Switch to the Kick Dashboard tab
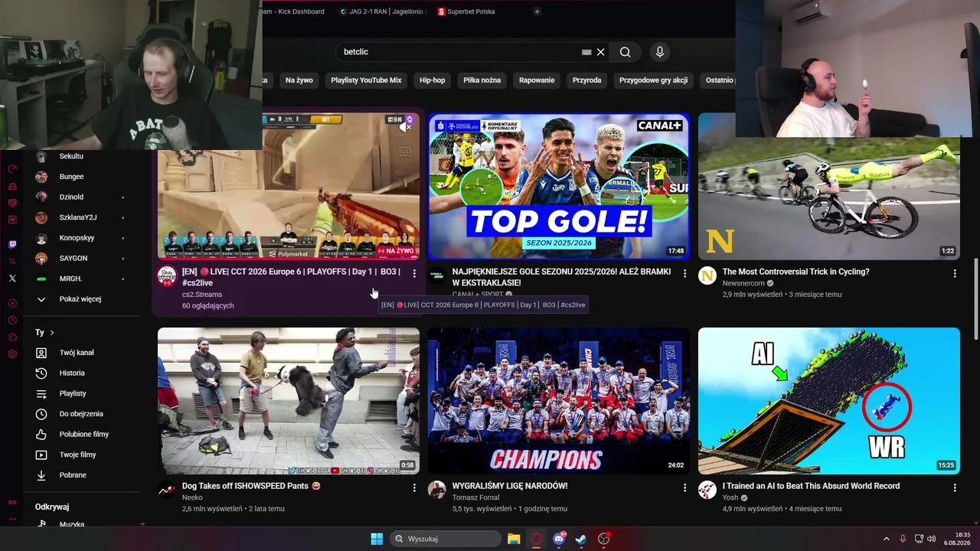The image size is (980, 551). 293,11
